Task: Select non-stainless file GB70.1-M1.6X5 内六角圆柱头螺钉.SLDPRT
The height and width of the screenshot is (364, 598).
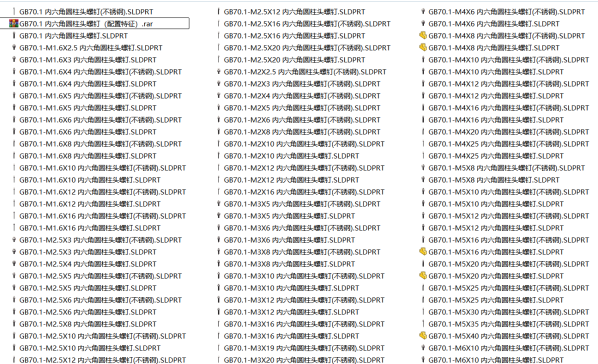Action: (x=88, y=108)
